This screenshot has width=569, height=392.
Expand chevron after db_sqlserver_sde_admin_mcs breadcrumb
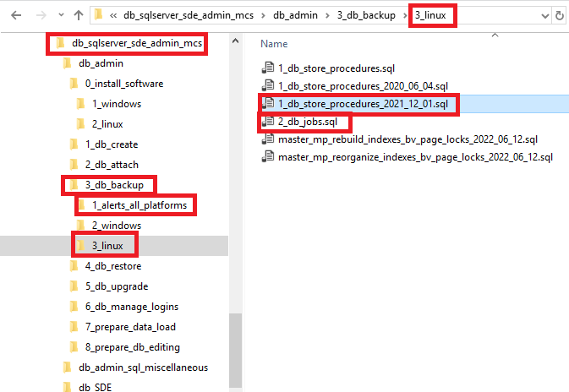tap(264, 15)
